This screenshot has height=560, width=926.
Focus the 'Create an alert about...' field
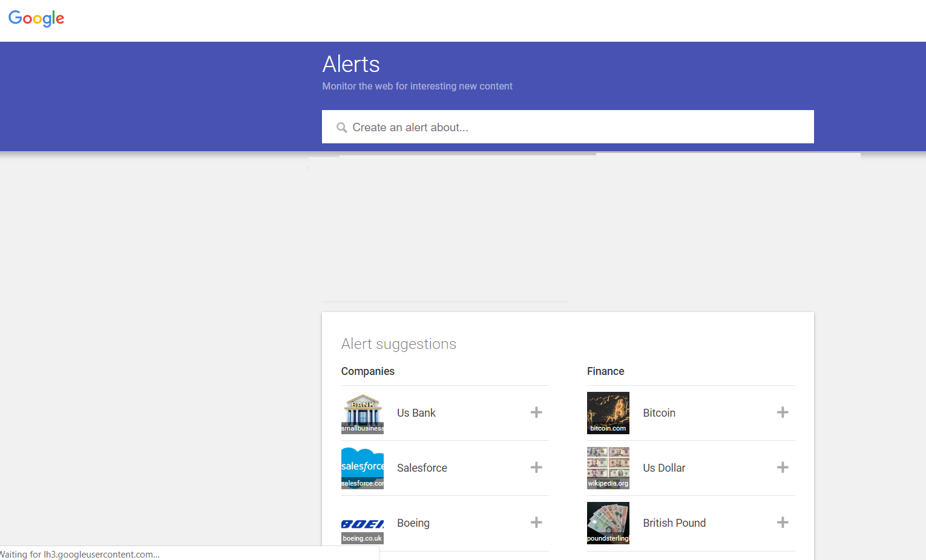point(568,127)
